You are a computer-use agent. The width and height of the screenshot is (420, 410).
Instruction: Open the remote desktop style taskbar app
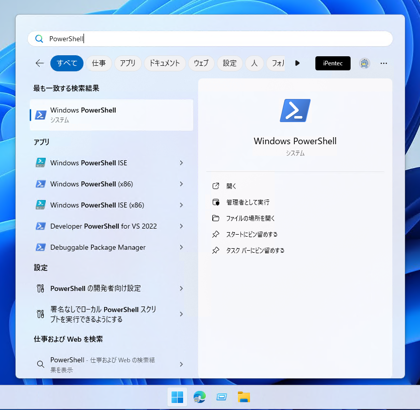pos(222,397)
